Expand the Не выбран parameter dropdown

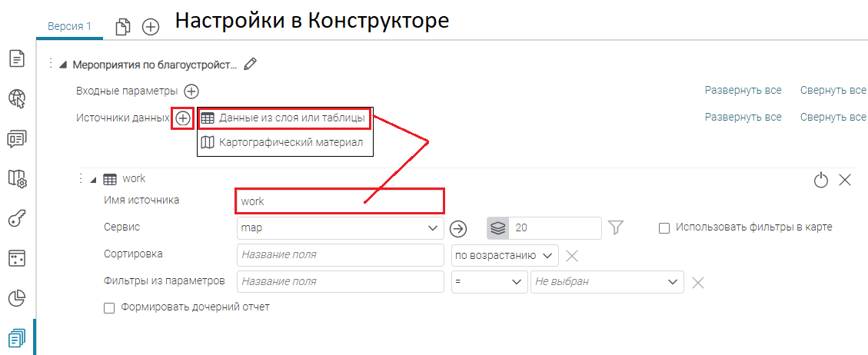[x=607, y=282]
